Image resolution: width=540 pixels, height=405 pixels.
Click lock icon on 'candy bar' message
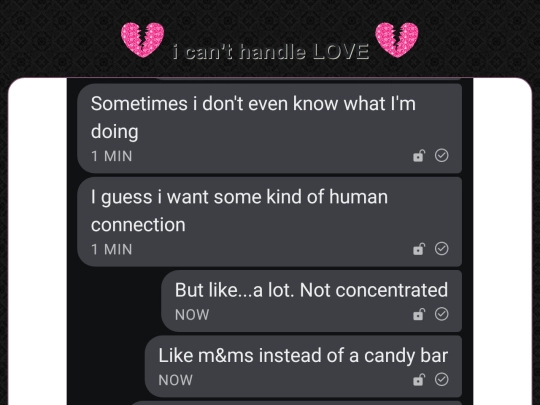tap(419, 380)
